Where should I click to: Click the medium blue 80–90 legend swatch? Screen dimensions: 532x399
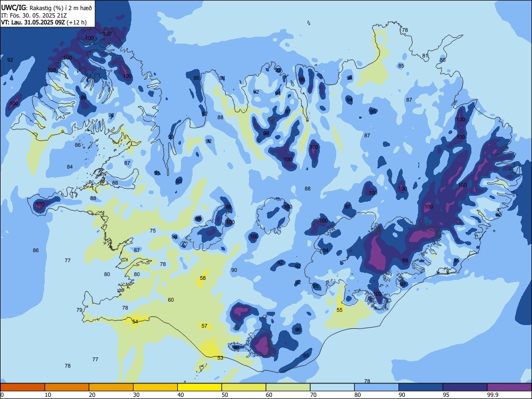pyautogui.click(x=376, y=387)
